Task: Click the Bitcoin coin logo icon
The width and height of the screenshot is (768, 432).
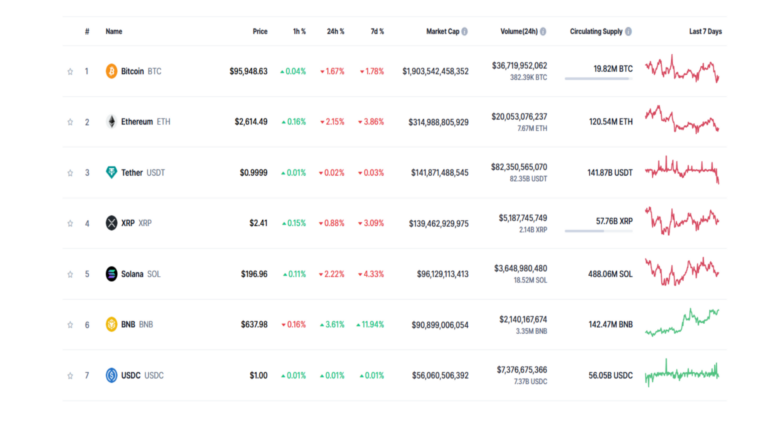Action: pyautogui.click(x=112, y=71)
